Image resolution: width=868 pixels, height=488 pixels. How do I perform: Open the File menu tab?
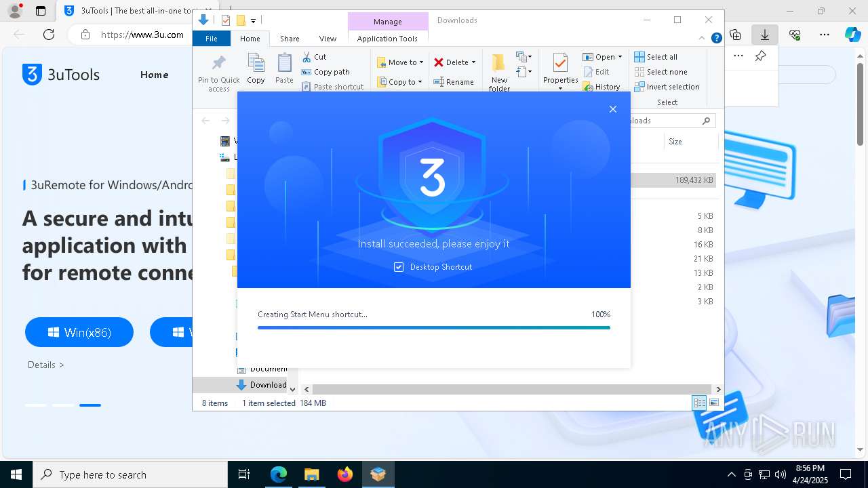tap(212, 39)
